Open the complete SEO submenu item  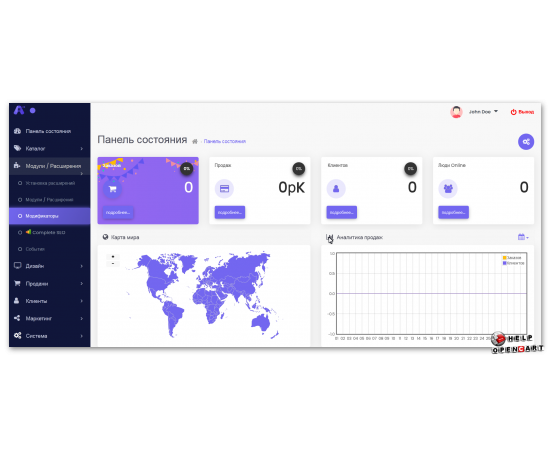click(49, 232)
